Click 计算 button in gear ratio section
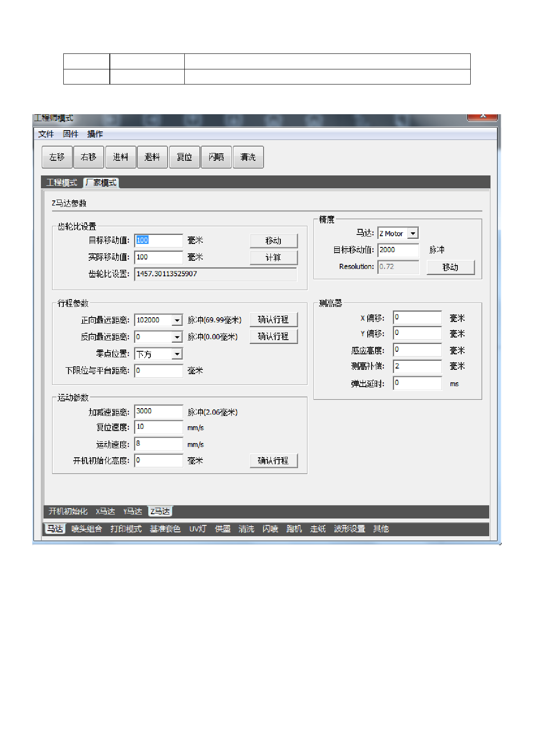The height and width of the screenshot is (756, 534). pos(273,258)
